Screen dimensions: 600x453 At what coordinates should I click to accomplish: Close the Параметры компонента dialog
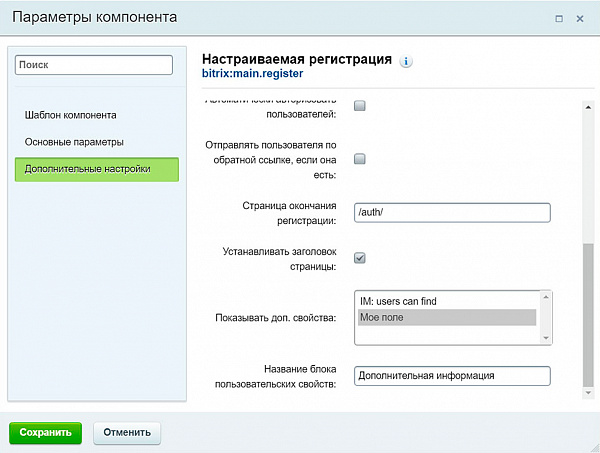(x=581, y=18)
